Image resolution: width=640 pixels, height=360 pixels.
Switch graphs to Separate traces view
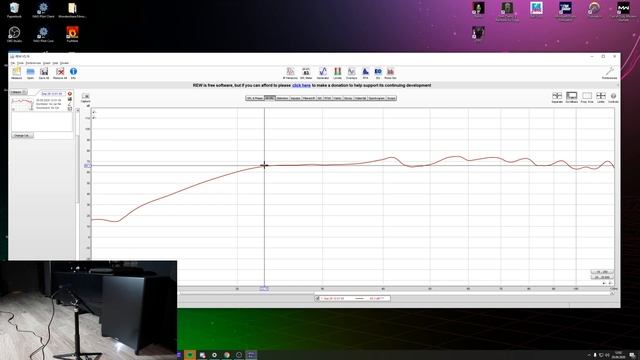point(557,98)
